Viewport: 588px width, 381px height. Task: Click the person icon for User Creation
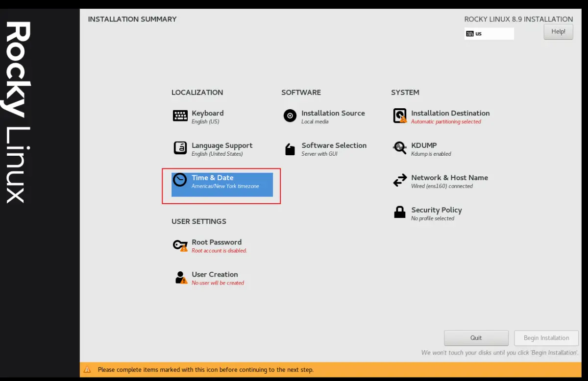click(181, 278)
